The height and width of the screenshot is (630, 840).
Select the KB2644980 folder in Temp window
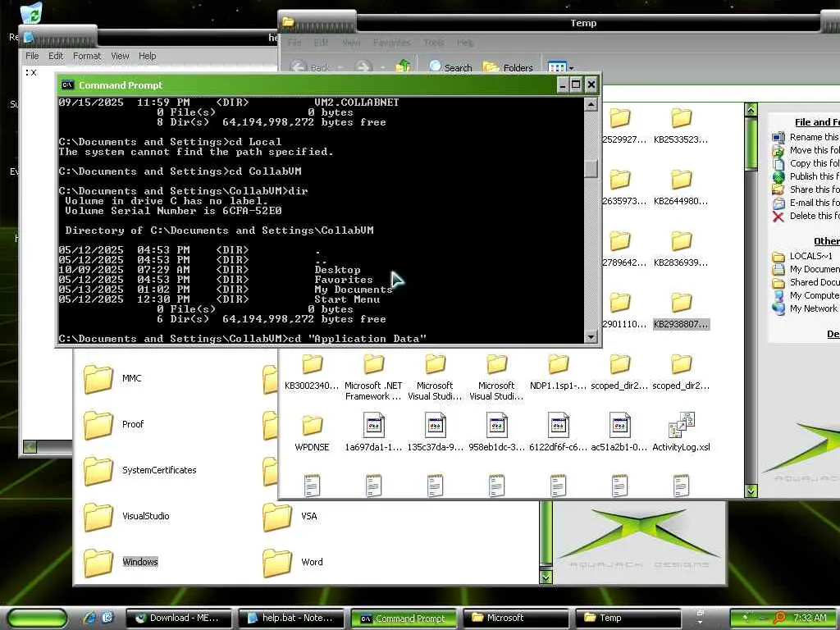681,188
